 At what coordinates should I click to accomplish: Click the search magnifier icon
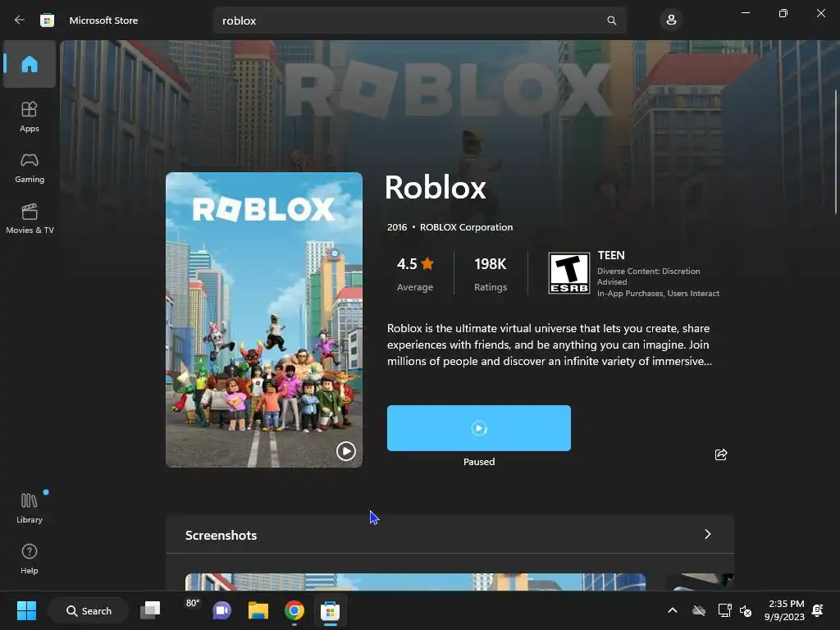pyautogui.click(x=611, y=21)
